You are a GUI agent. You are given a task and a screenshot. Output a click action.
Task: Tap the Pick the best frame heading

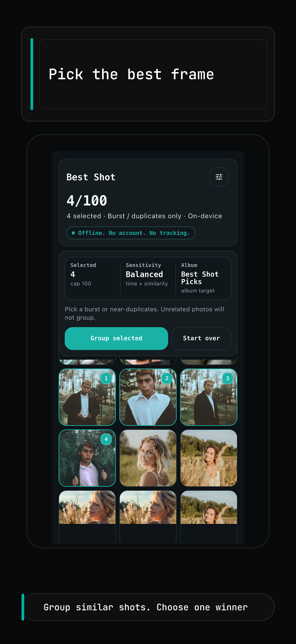pyautogui.click(x=131, y=74)
